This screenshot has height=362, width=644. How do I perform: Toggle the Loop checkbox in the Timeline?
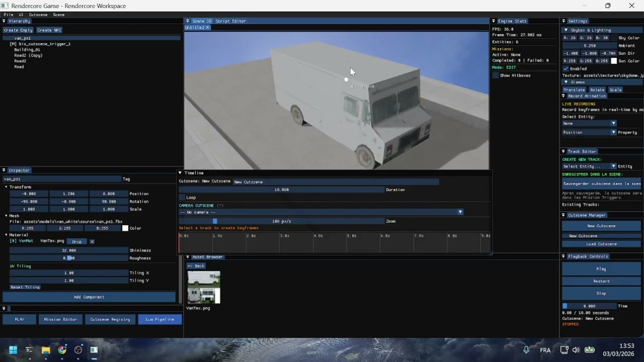tap(182, 198)
